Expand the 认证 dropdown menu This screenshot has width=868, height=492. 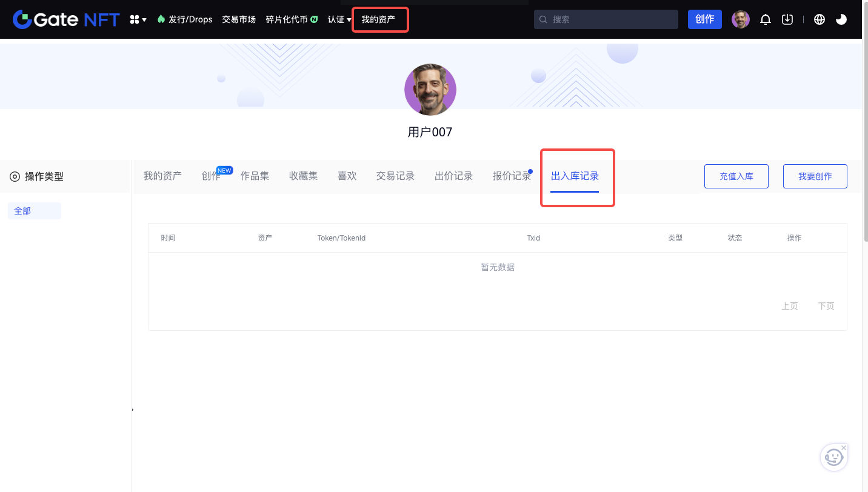click(339, 19)
